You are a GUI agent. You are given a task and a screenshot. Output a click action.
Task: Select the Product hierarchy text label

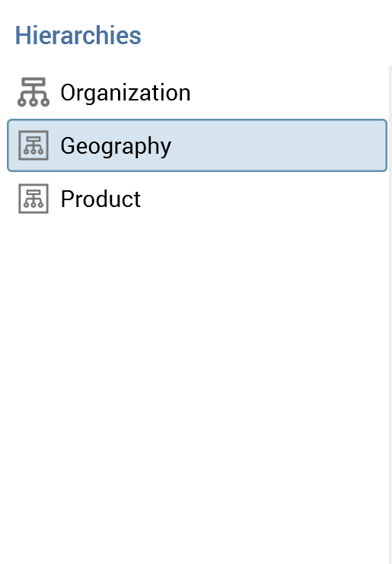pyautogui.click(x=100, y=199)
